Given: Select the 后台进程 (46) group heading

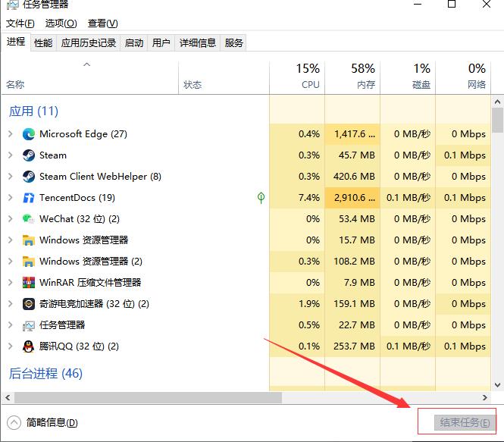Looking at the screenshot, I should point(45,374).
